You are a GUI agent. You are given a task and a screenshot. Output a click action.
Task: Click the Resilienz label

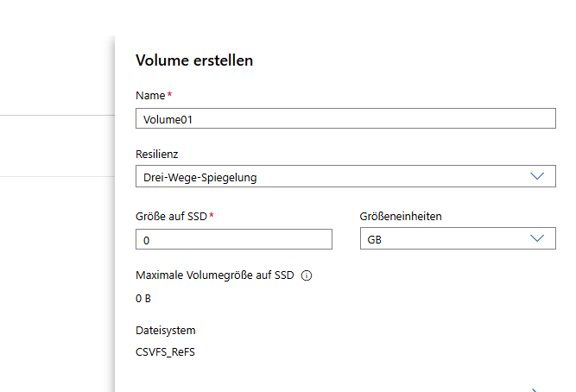click(157, 155)
